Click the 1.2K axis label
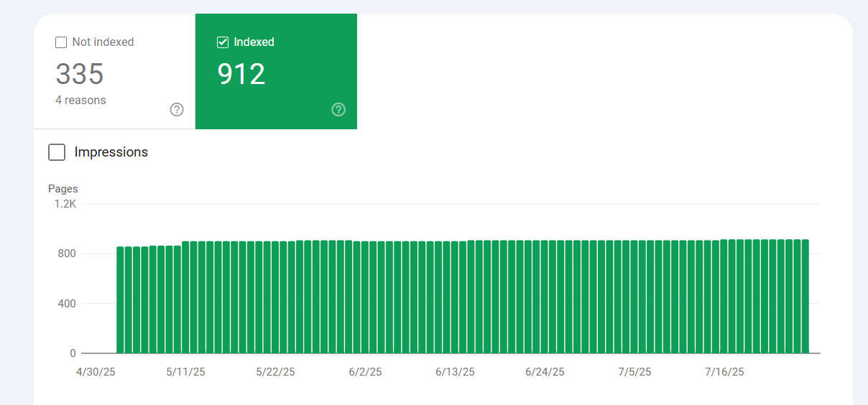 [65, 204]
